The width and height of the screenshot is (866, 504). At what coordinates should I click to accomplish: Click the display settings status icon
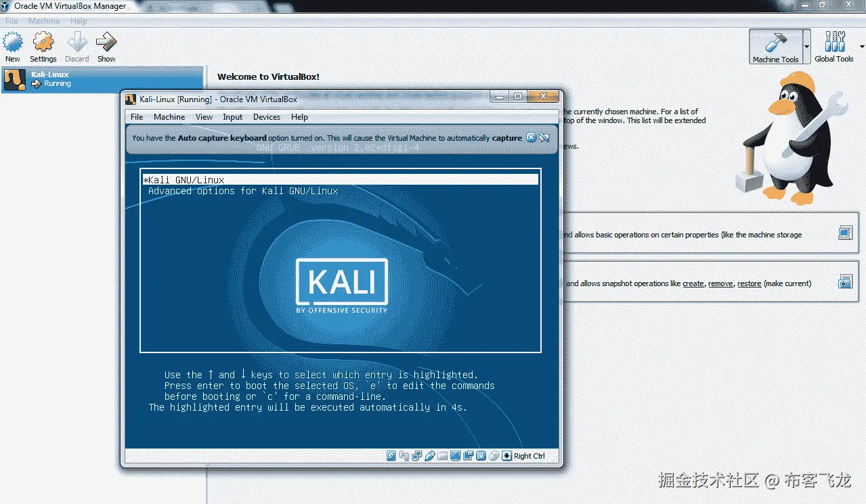(455, 456)
